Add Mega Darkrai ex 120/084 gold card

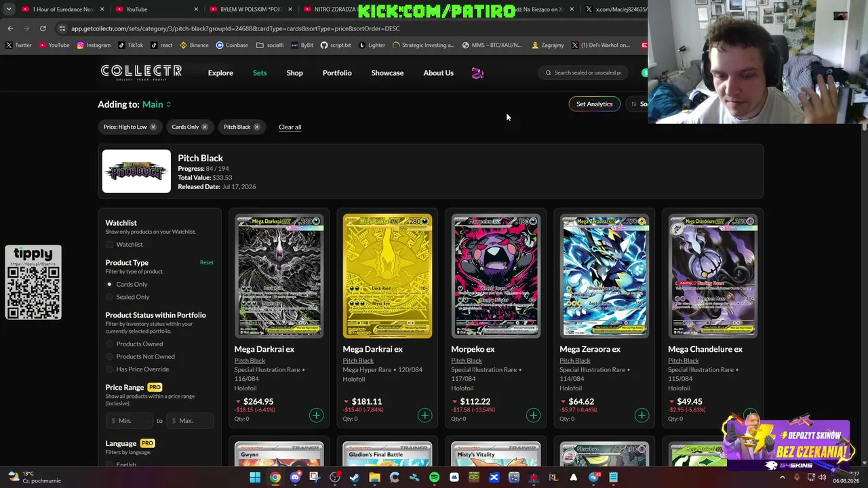[x=425, y=415]
